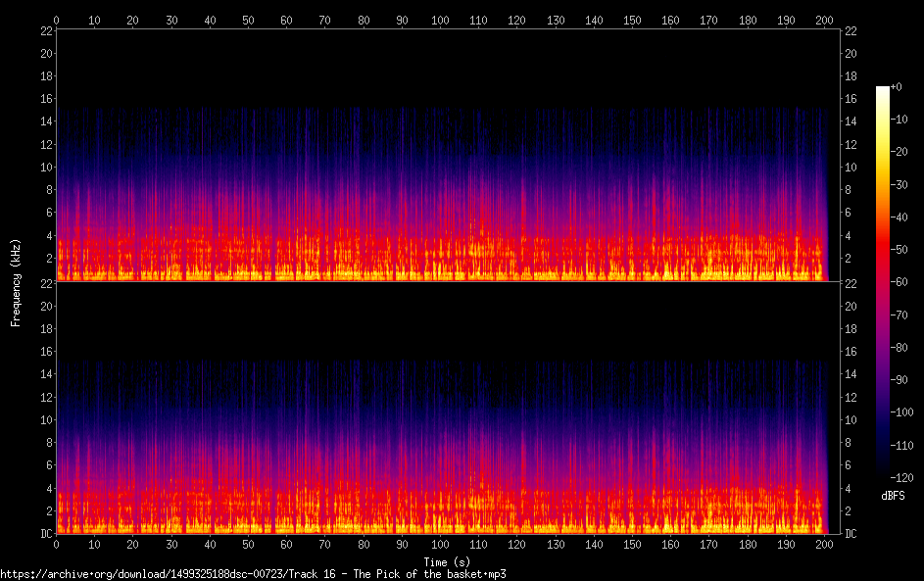Image resolution: width=924 pixels, height=581 pixels.
Task: Click the "-90" value on the dBFS scale
Action: 900,379
